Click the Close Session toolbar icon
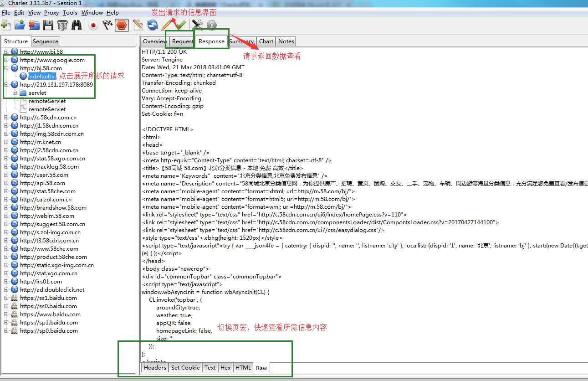The width and height of the screenshot is (588, 381). click(34, 25)
